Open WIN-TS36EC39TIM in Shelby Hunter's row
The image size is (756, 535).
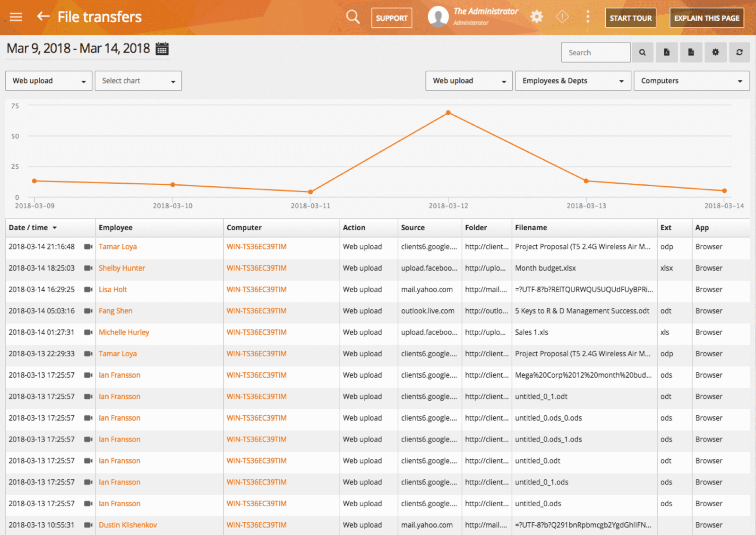(257, 268)
